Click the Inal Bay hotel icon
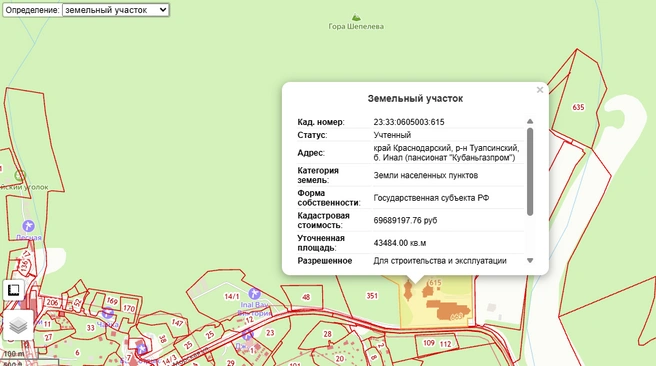The width and height of the screenshot is (656, 366). pyautogui.click(x=254, y=294)
